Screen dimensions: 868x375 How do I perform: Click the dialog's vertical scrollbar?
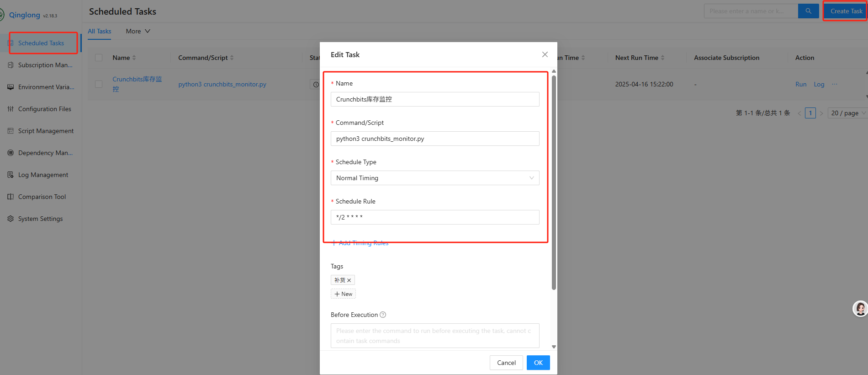coord(554,183)
